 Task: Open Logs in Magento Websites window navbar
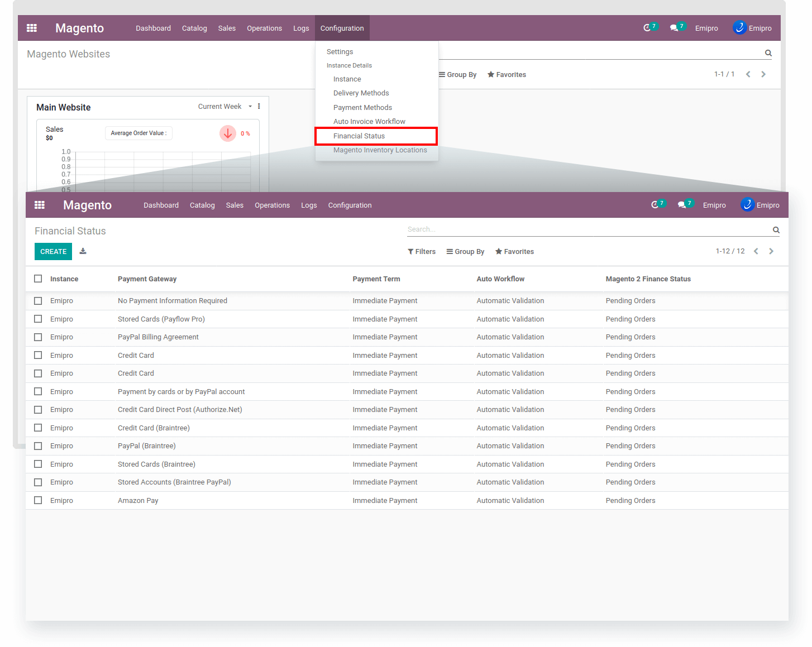tap(301, 28)
